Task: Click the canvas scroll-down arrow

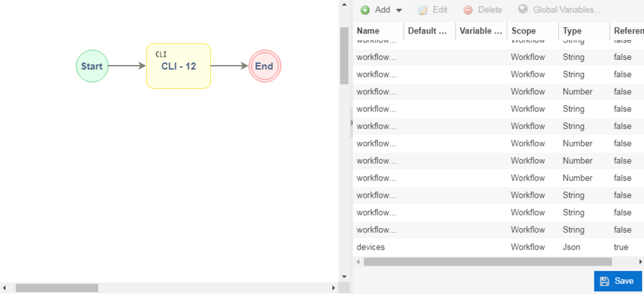Action: (x=344, y=277)
